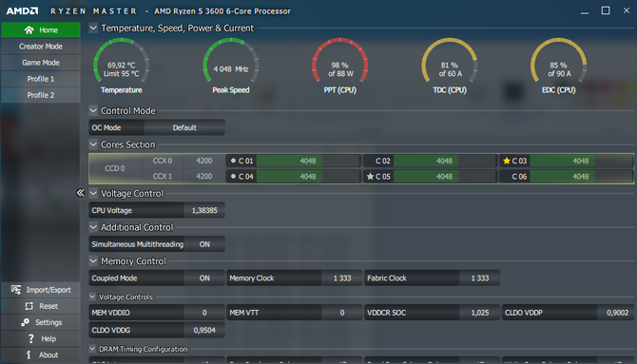Maximize the Ryzen Master window

(x=606, y=10)
